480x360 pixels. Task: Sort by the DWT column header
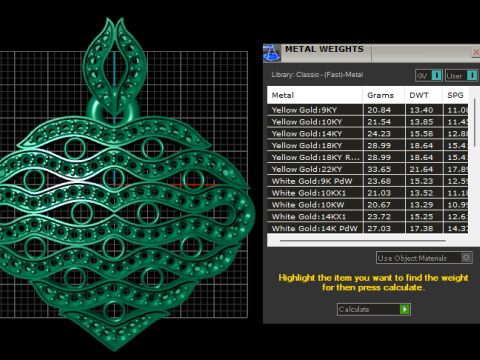click(424, 95)
